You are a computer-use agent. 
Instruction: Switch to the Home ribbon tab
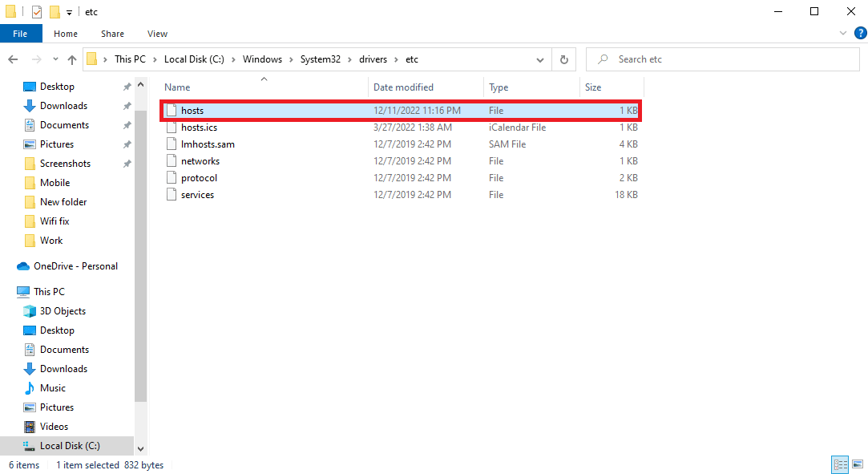(x=66, y=34)
